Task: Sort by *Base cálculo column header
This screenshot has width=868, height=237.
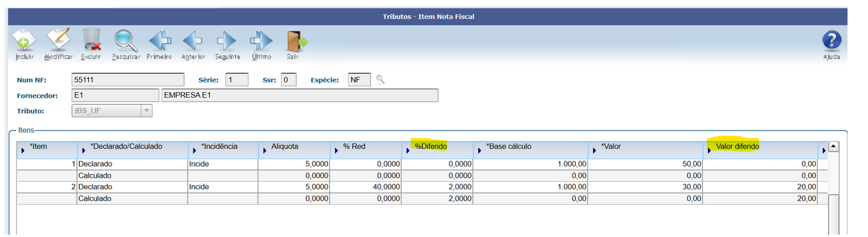Action: (531, 150)
